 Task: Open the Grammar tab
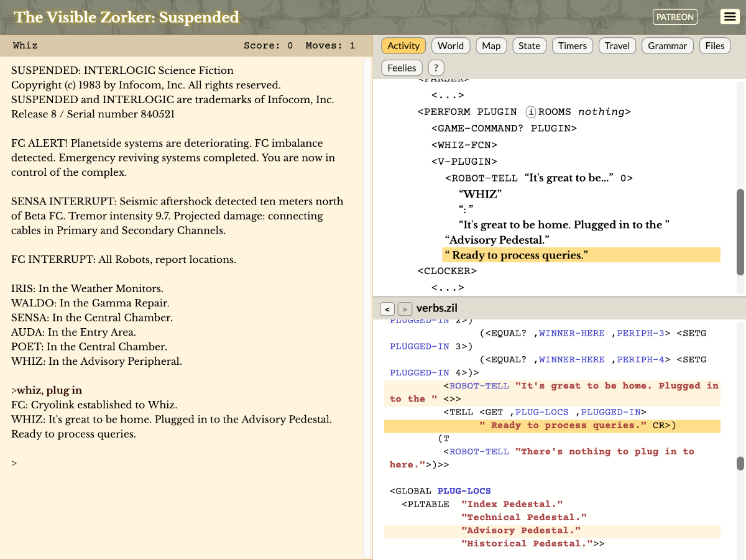click(668, 45)
